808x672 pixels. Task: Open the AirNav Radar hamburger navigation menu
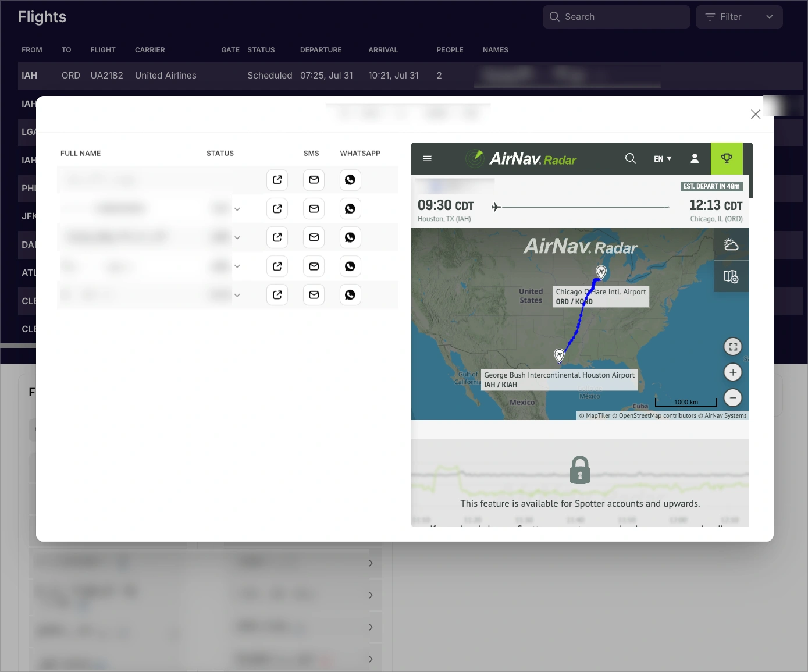click(427, 158)
